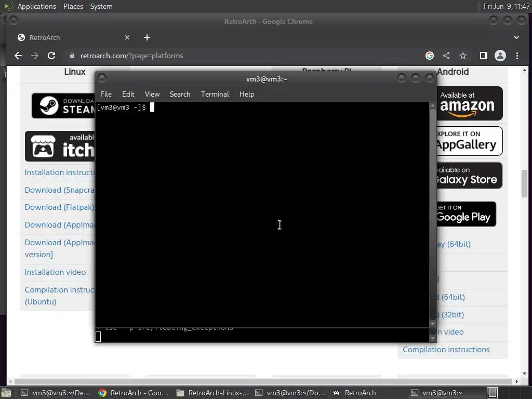This screenshot has height=399, width=532.
Task: Click terminal scrollbar down arrow
Action: (x=433, y=324)
